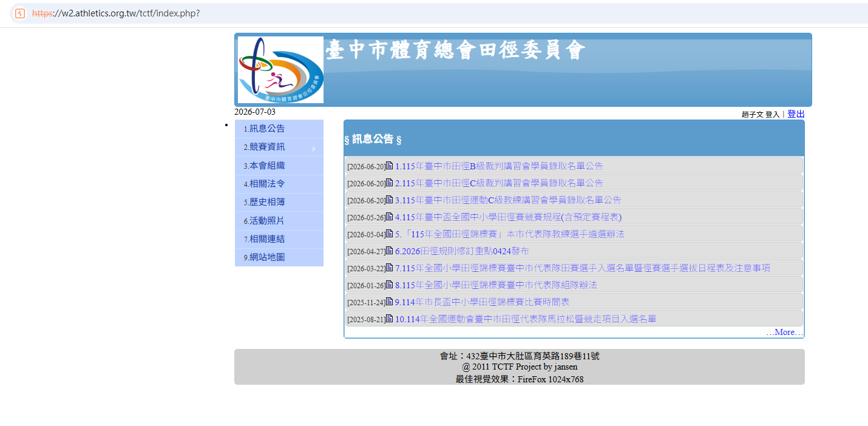The height and width of the screenshot is (426, 868).
Task: Open 2026田徑規則修訂重點0424發布 link
Action: click(462, 251)
